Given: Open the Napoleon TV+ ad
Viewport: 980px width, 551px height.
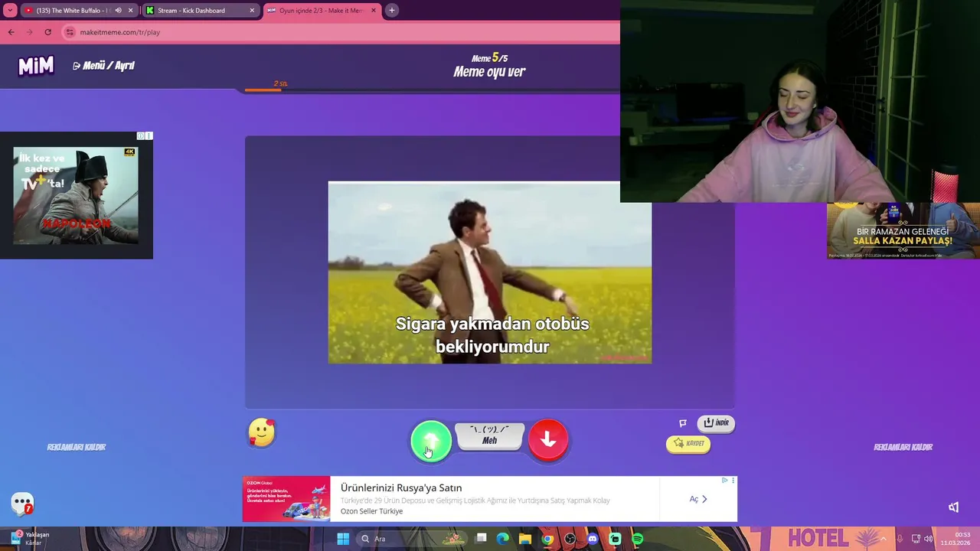Looking at the screenshot, I should coord(76,196).
